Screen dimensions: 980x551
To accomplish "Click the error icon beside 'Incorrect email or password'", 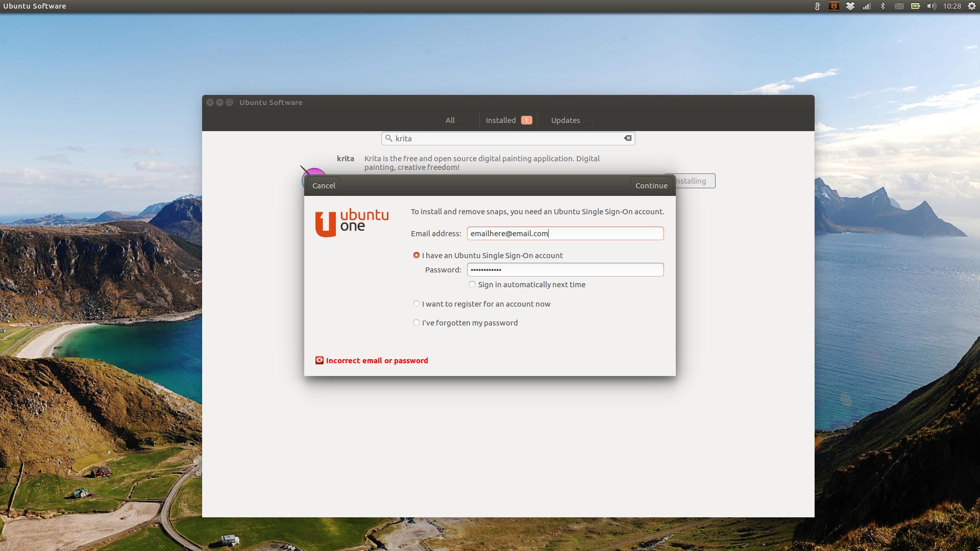I will point(320,360).
